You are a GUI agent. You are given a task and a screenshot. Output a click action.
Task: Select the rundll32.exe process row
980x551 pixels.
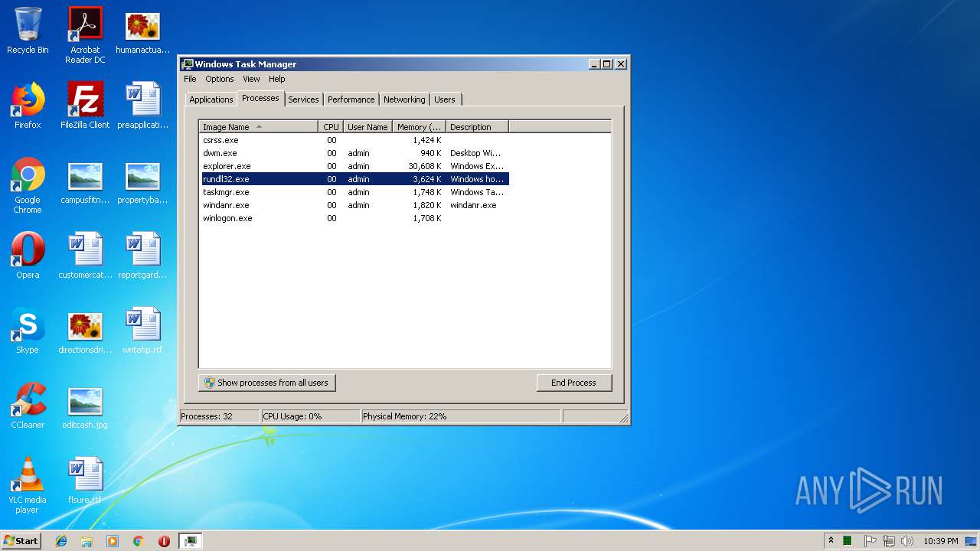point(355,179)
